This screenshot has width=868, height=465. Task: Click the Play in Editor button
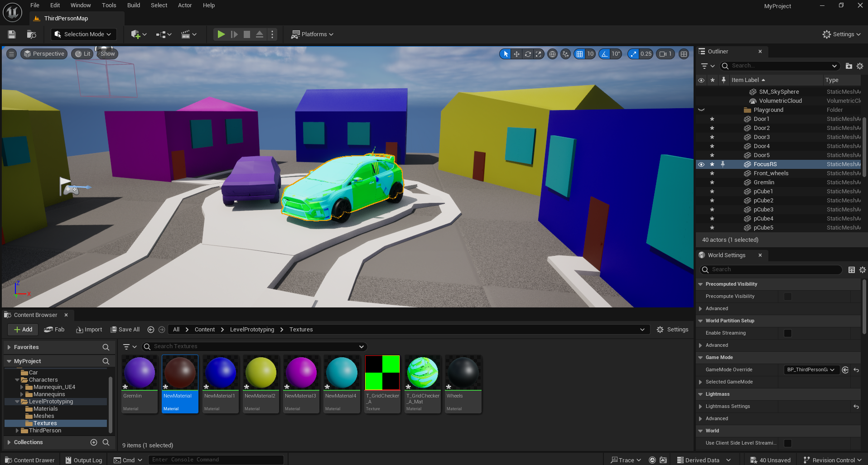pyautogui.click(x=221, y=34)
